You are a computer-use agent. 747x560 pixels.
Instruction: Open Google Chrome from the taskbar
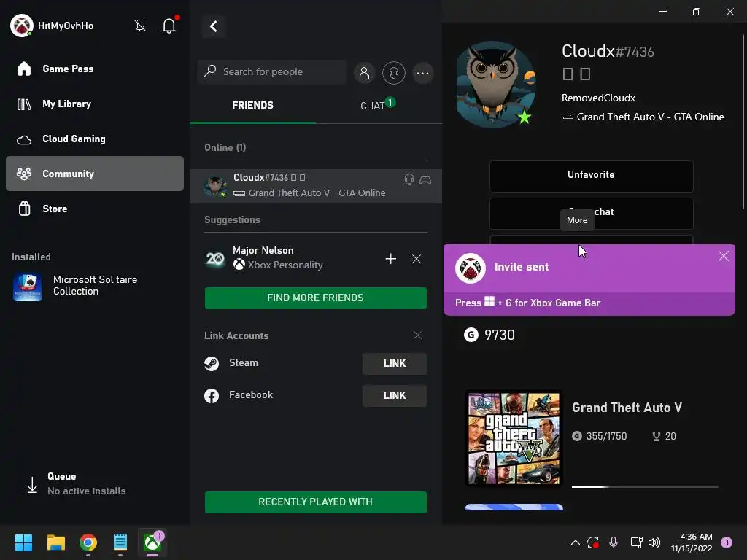pyautogui.click(x=88, y=542)
